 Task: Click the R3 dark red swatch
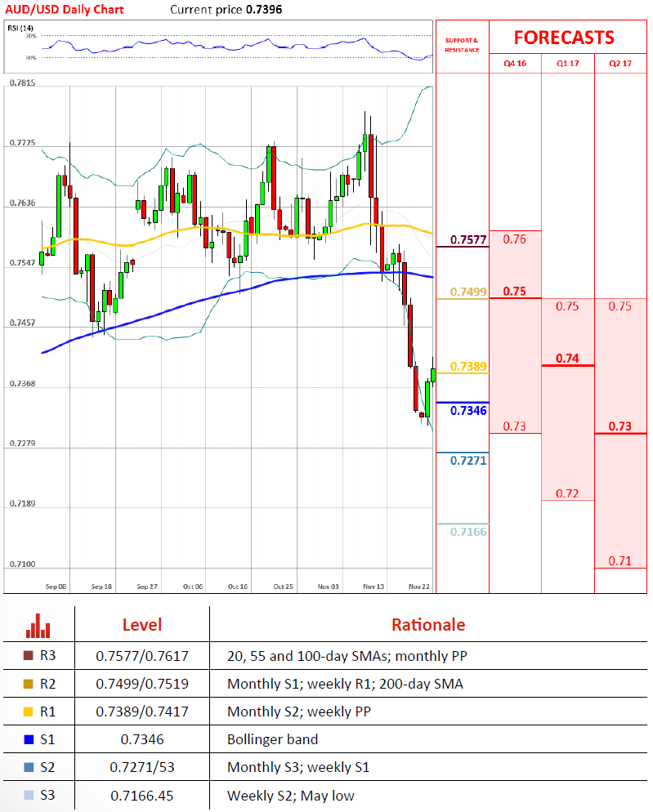click(x=29, y=656)
